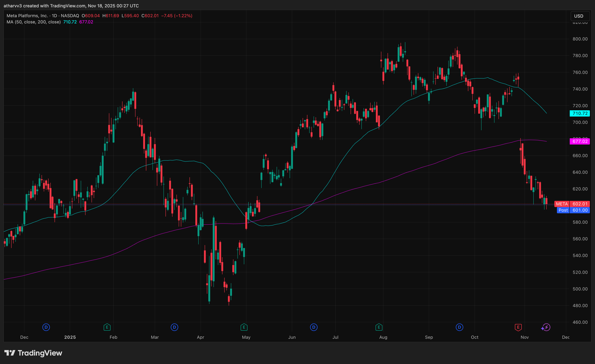
Task: Click the dividend marker in late September
Action: 459,327
